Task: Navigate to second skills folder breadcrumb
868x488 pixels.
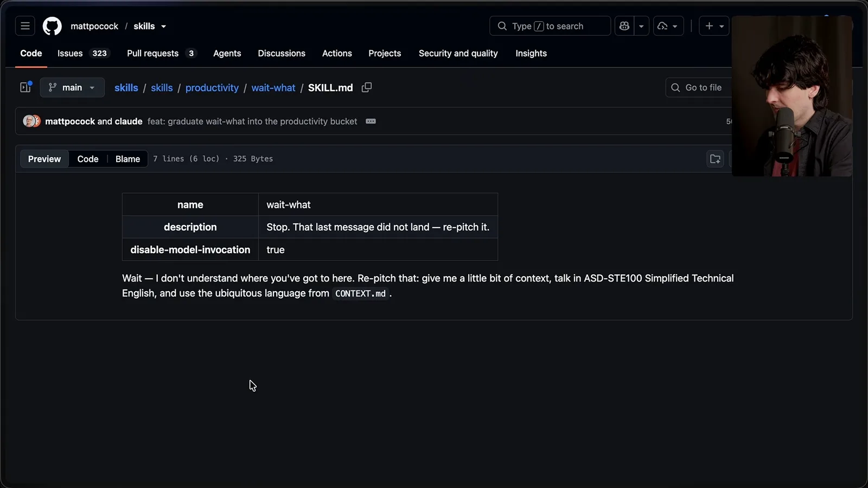Action: [162, 88]
